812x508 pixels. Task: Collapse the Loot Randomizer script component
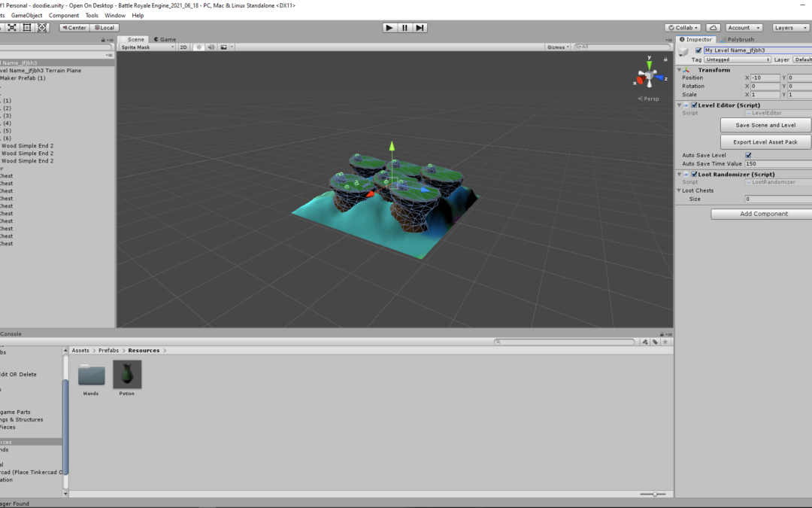click(680, 174)
